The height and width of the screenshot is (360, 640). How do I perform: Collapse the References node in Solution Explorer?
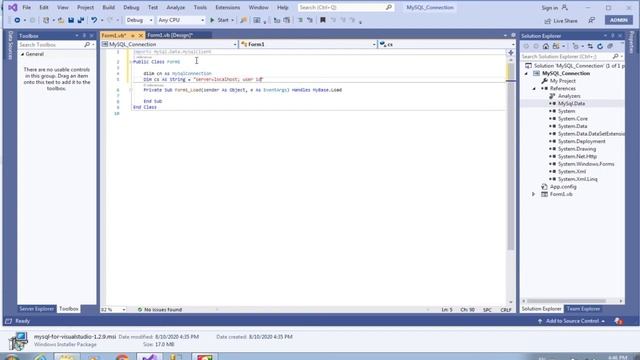click(x=534, y=89)
